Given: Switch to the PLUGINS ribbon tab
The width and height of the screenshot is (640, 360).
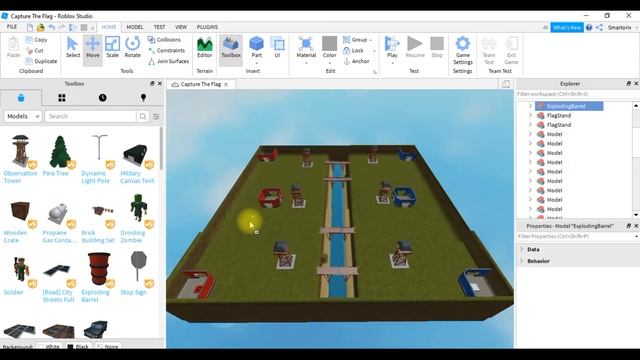Looking at the screenshot, I should (207, 27).
